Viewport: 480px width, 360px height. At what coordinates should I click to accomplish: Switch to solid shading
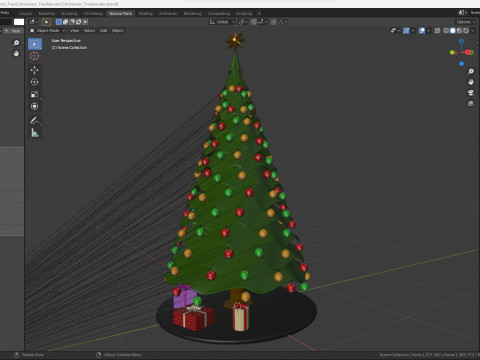[x=453, y=31]
